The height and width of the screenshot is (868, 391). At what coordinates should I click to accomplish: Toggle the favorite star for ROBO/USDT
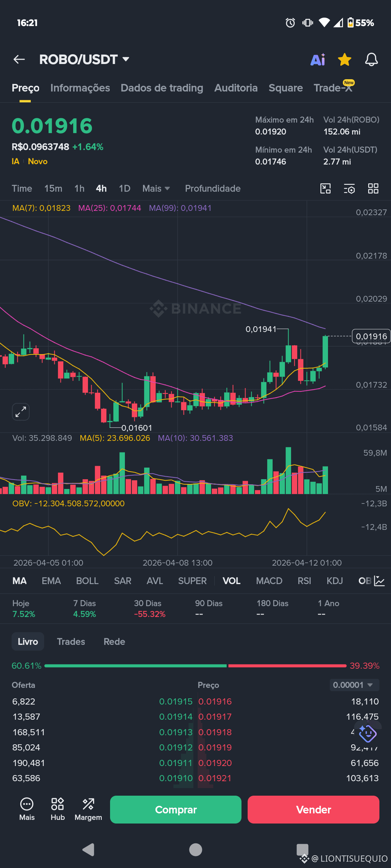[345, 59]
